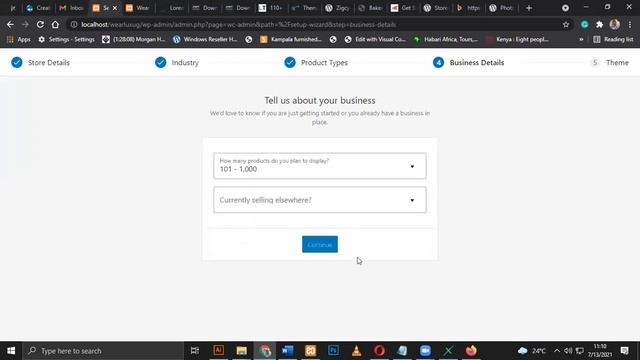Open the Currently selling elsewhere dropdown
The height and width of the screenshot is (360, 640).
tap(320, 200)
